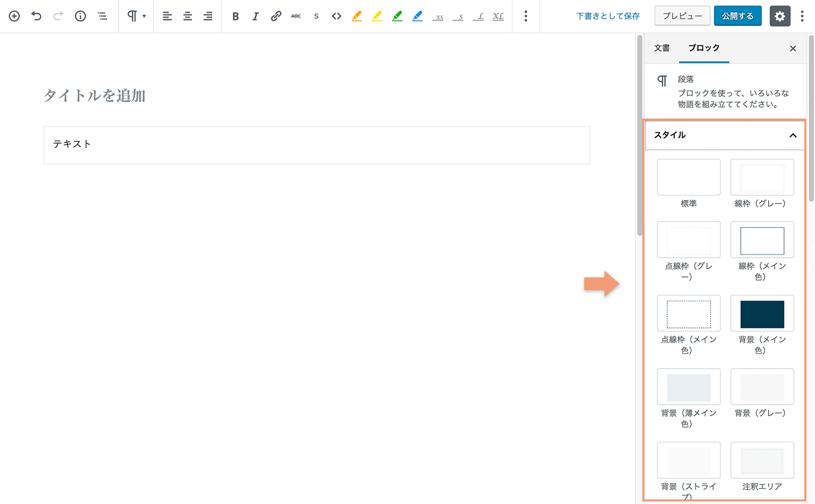Set font size to XS
The height and width of the screenshot is (504, 815).
[x=438, y=17]
